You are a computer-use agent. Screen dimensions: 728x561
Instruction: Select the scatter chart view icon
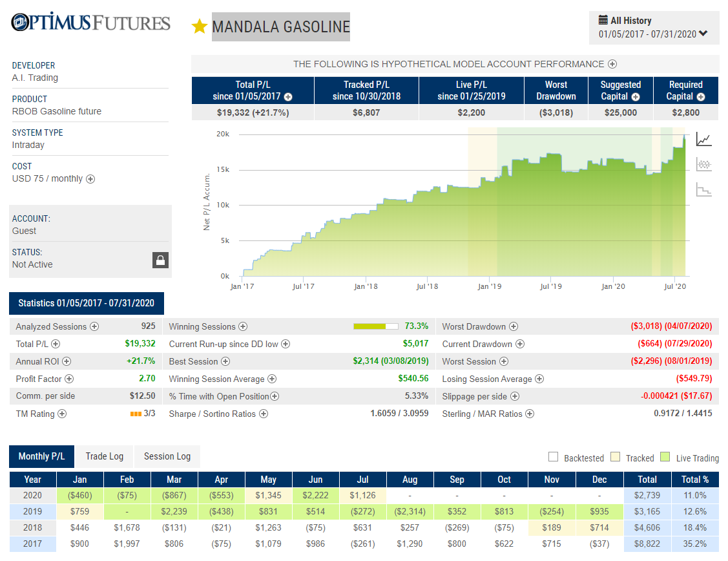point(704,164)
